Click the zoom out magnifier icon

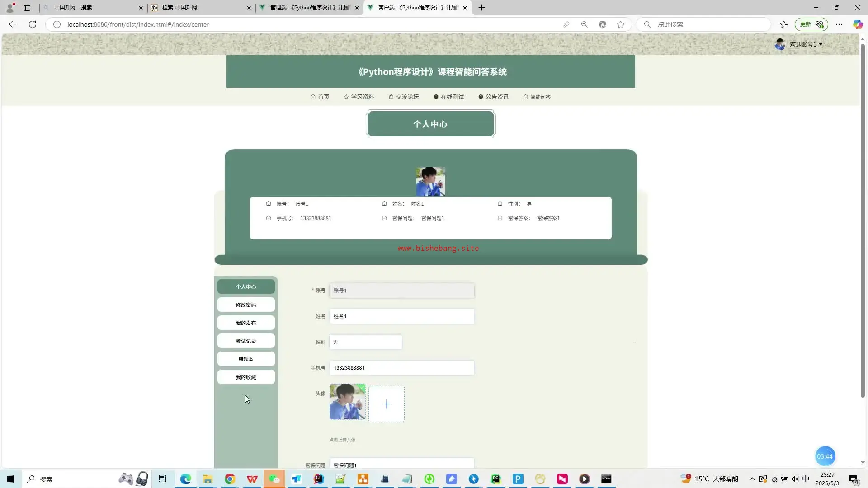click(x=584, y=24)
